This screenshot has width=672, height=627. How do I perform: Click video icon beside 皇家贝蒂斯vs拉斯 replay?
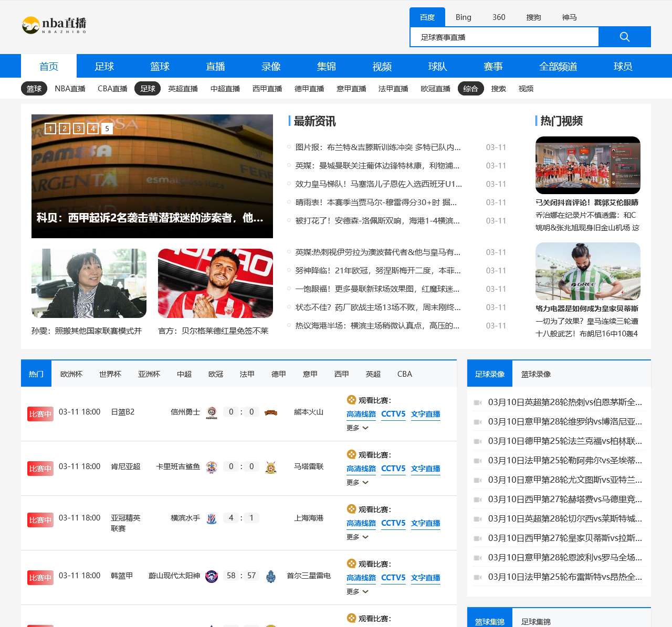click(x=478, y=538)
